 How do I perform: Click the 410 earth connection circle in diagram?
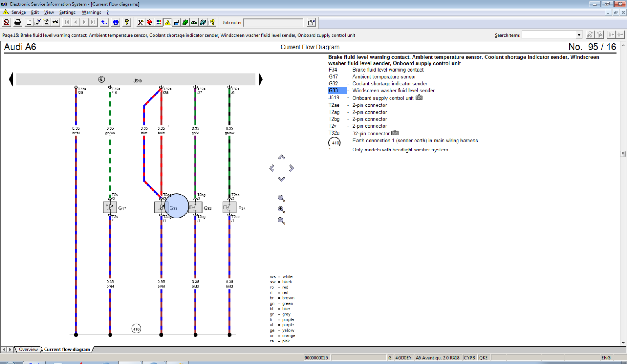click(136, 329)
